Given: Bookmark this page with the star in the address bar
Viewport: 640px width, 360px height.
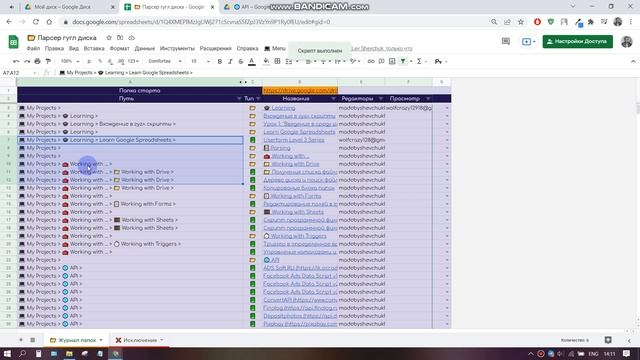Looking at the screenshot, I should click(521, 22).
